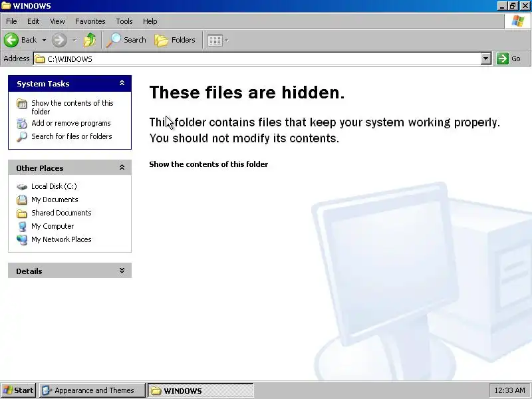Click Search for files magnifier icon
This screenshot has height=399, width=532.
tap(22, 137)
